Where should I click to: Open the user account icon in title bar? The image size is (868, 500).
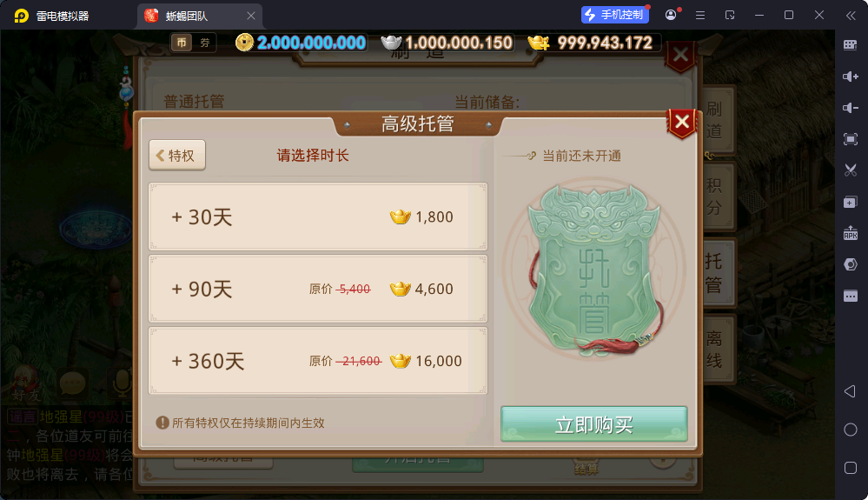click(671, 15)
